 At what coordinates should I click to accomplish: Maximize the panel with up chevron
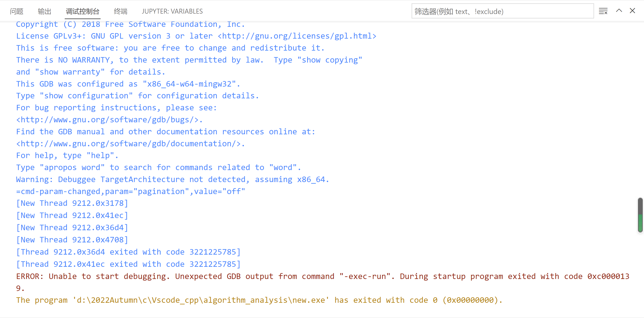(x=619, y=11)
